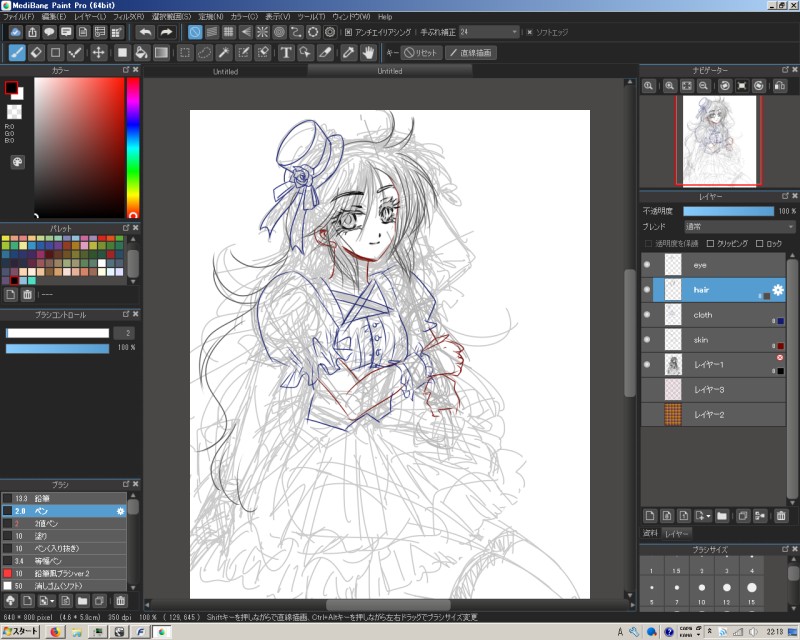This screenshot has width=800, height=640.
Task: Select the rectangular Select tool
Action: tap(185, 53)
